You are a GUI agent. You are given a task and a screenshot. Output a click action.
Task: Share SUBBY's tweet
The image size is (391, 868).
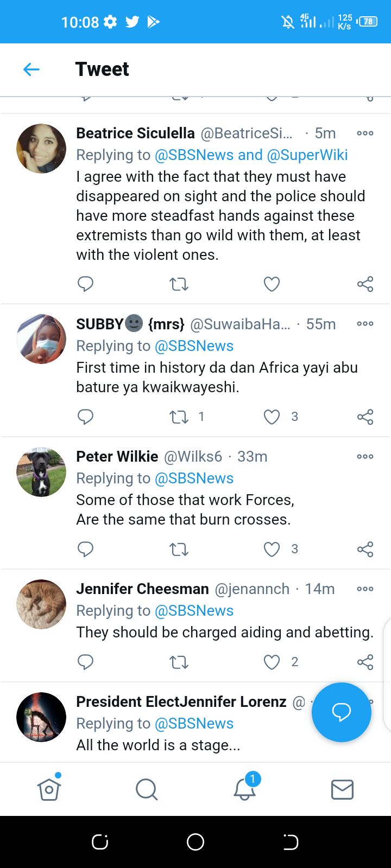pos(365,417)
